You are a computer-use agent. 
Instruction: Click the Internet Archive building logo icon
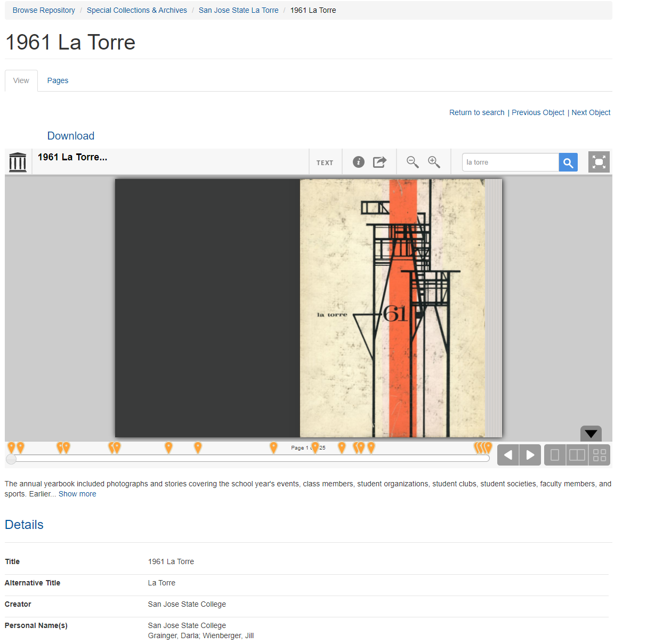18,162
